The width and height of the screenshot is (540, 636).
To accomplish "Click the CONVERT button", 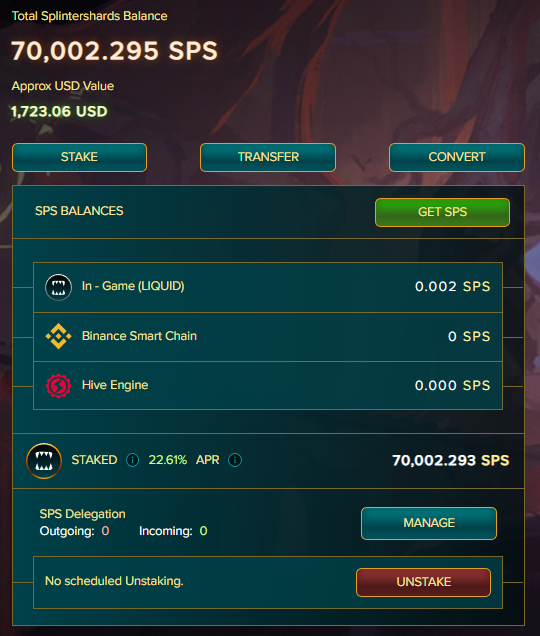I will (x=457, y=157).
